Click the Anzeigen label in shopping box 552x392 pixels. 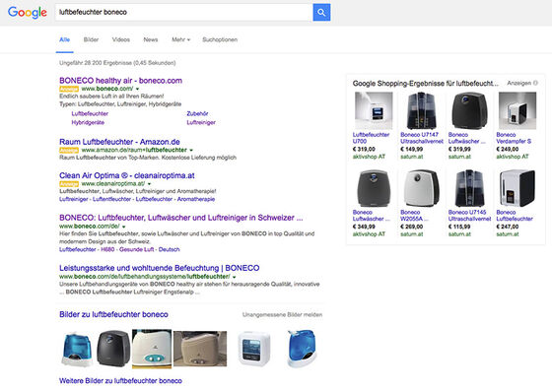(x=518, y=83)
